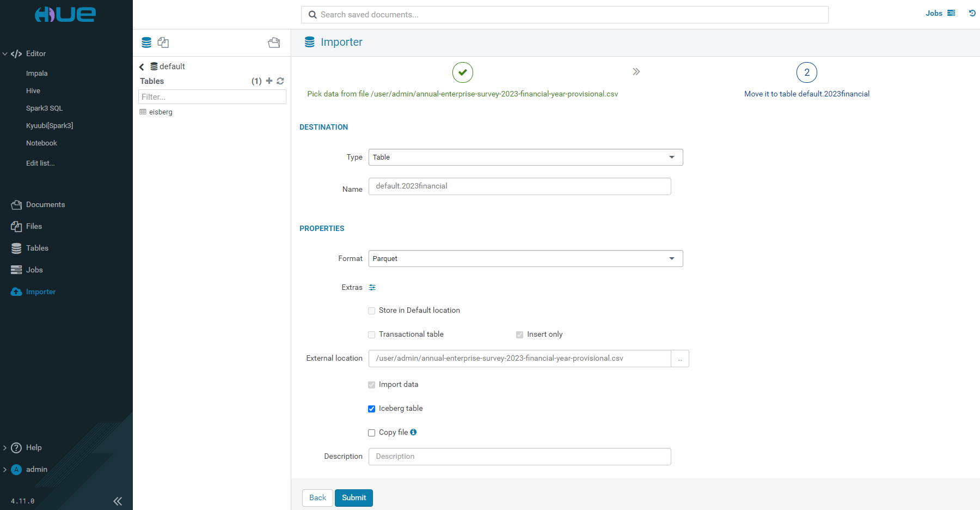980x510 pixels.
Task: Go to Files in the sidebar
Action: coord(34,227)
